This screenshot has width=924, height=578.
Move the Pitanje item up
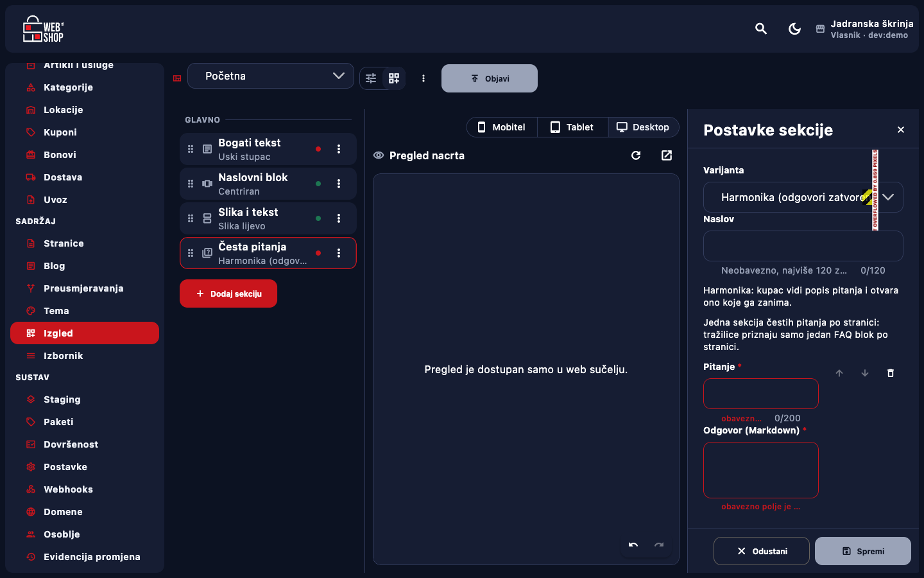point(839,373)
